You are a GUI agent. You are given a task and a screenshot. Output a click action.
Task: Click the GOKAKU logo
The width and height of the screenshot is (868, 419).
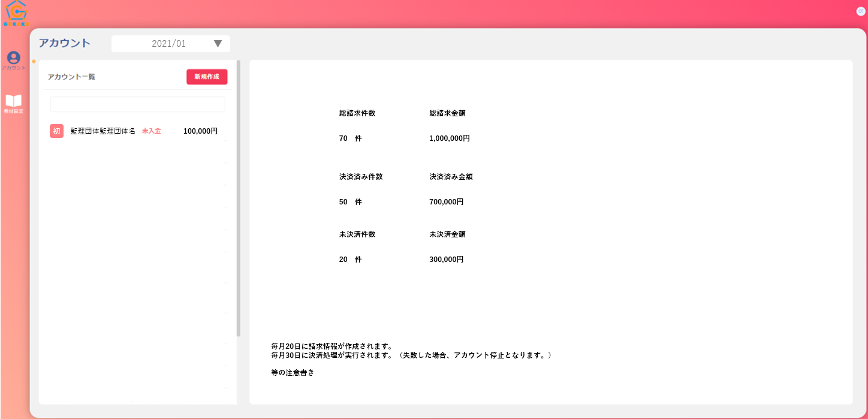coord(16,13)
